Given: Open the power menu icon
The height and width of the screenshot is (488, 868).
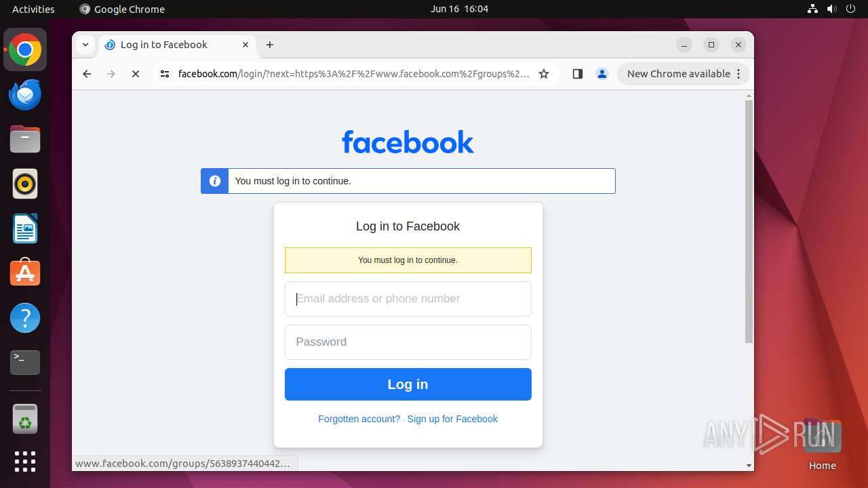Looking at the screenshot, I should coord(851,9).
